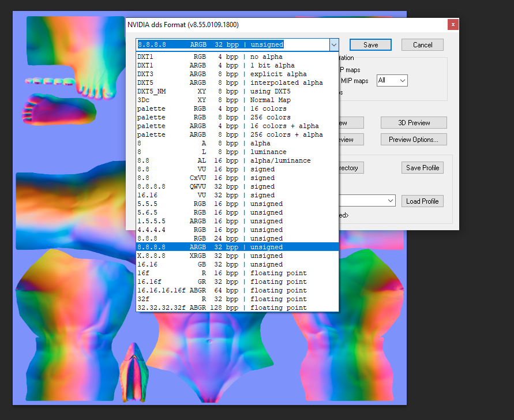Choose palette RGB 256 colors option
This screenshot has width=514, height=420.
coord(237,117)
